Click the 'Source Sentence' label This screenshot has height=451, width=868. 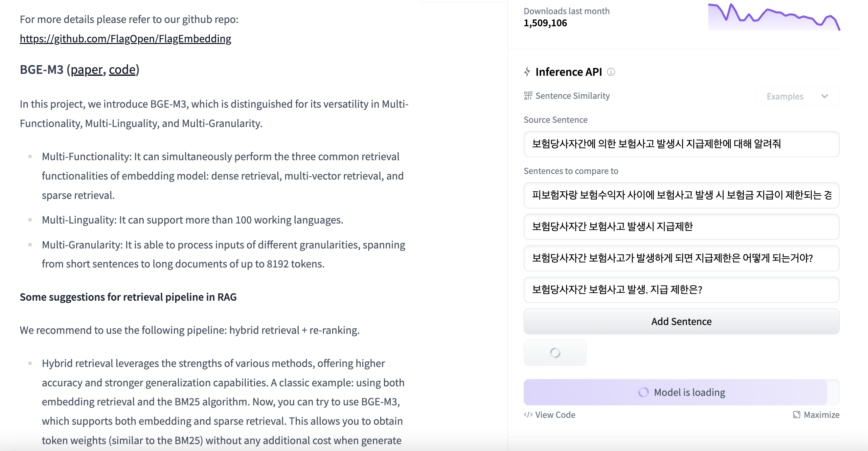[x=555, y=120]
